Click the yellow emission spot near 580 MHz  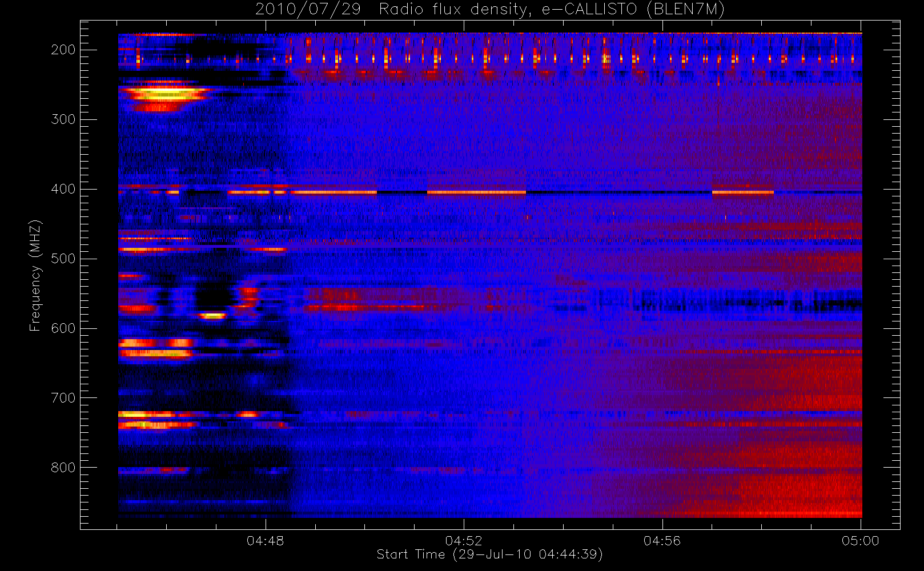point(213,315)
